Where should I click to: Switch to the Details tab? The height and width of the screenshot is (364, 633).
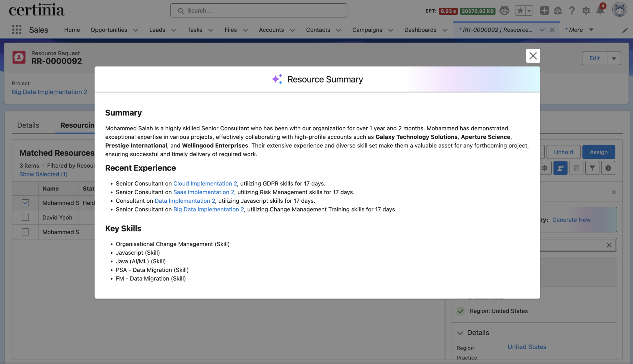click(28, 125)
